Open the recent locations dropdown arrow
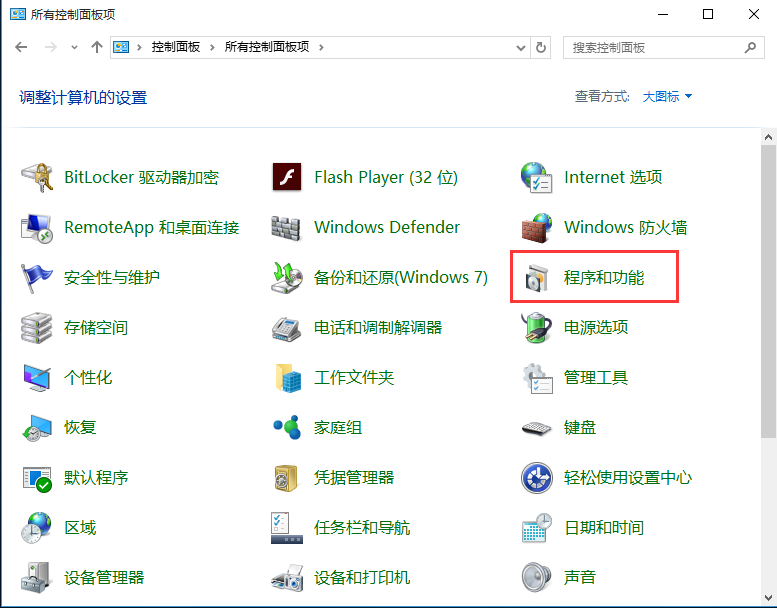Viewport: 777px width, 608px height. [x=74, y=48]
